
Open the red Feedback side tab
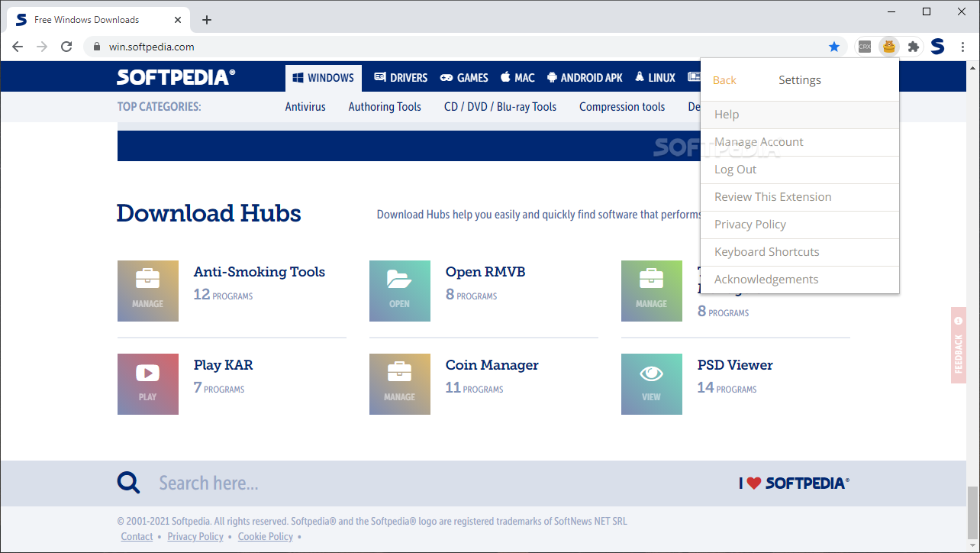(959, 345)
